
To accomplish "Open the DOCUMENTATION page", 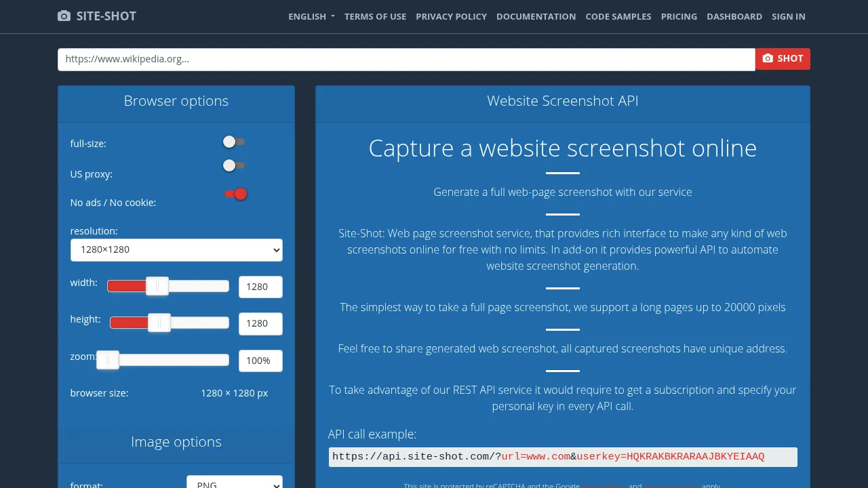I will [536, 16].
